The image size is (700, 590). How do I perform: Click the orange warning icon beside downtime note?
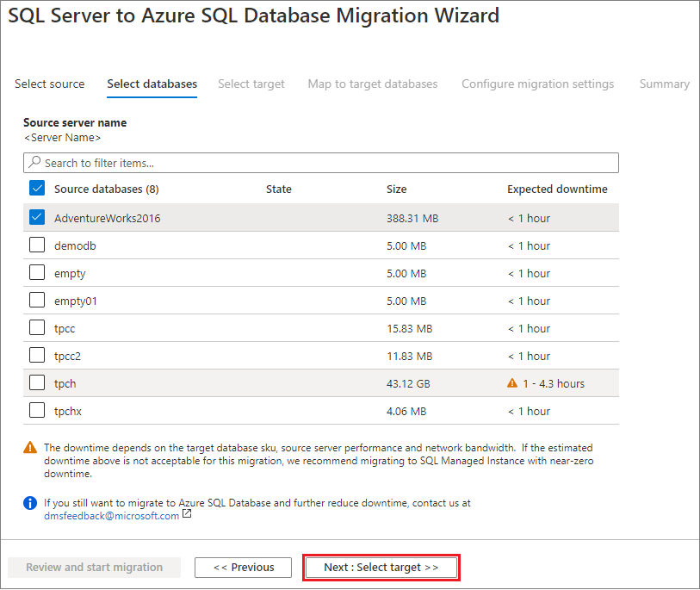[x=30, y=448]
